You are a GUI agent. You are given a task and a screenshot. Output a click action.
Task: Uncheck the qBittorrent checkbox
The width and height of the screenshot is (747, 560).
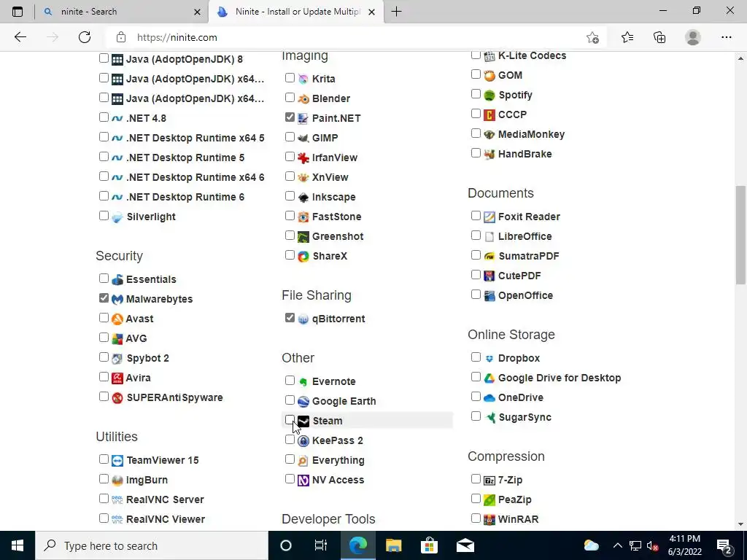[x=290, y=318]
